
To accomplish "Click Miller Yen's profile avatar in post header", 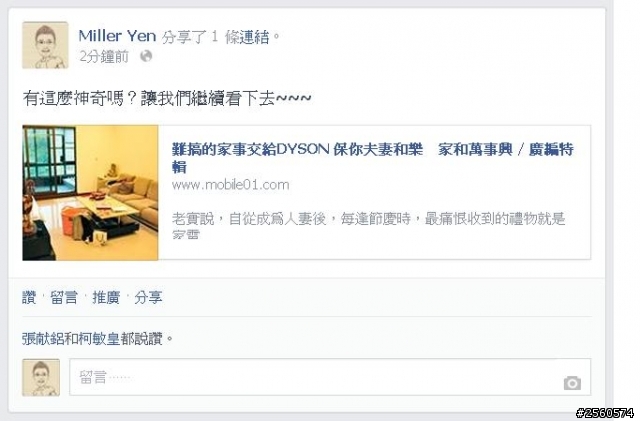I will click(x=45, y=45).
